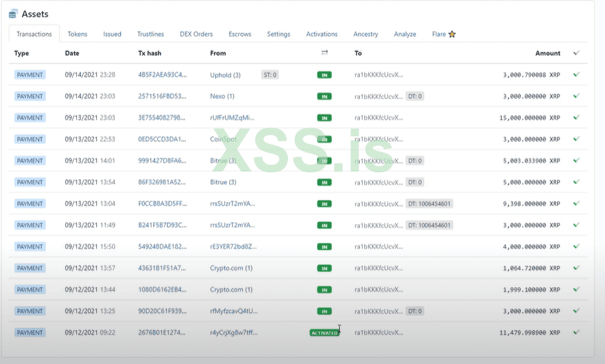Open the Analyze tab

click(405, 34)
